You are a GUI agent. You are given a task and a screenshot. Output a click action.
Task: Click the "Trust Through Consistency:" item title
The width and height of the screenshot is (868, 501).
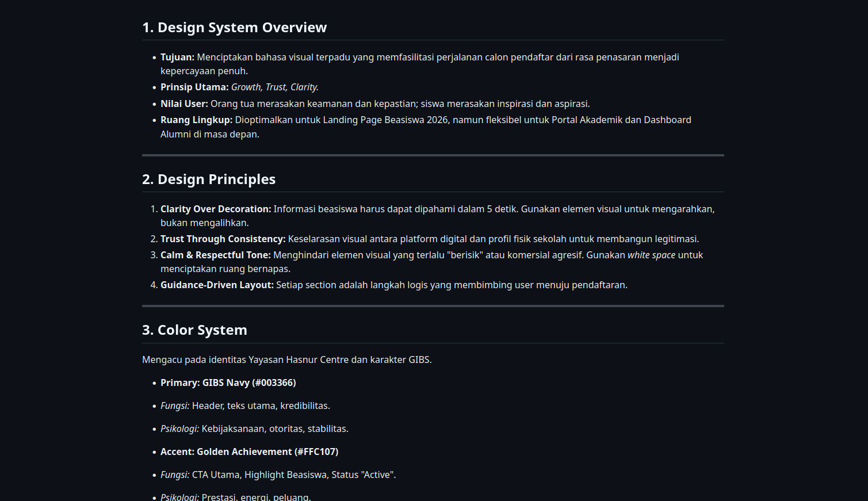(223, 239)
